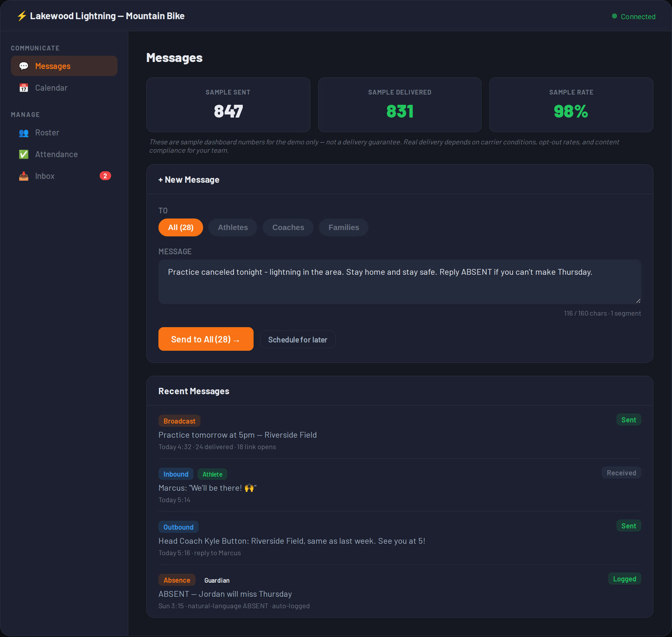
Task: Click the Broadcast tag
Action: click(180, 421)
